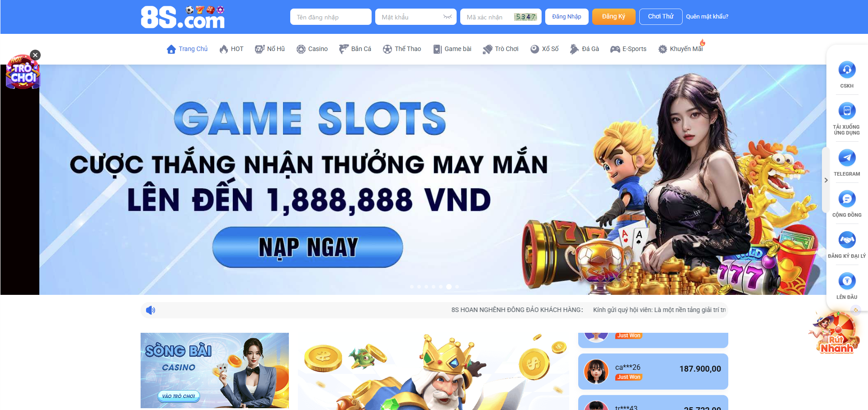Refresh the 5347 captcha code image
The height and width of the screenshot is (410, 868).
point(525,17)
